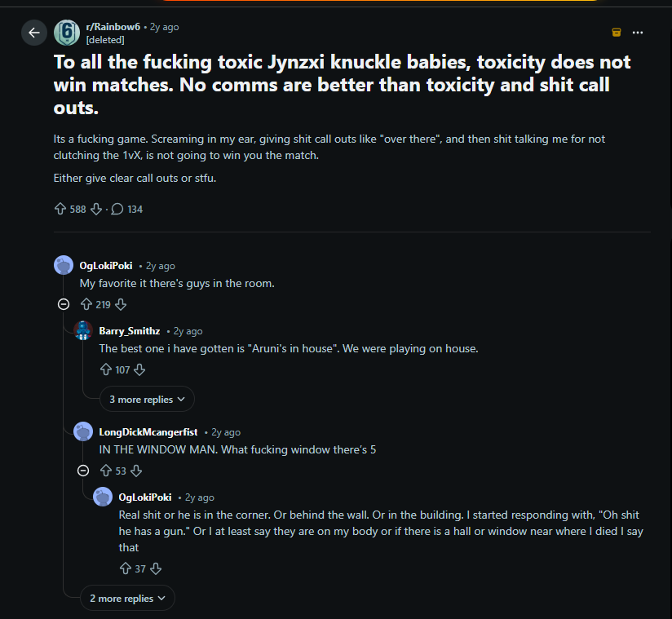The height and width of the screenshot is (619, 672).
Task: Downvote OgLokiPoki's reply about corners
Action: [x=156, y=568]
